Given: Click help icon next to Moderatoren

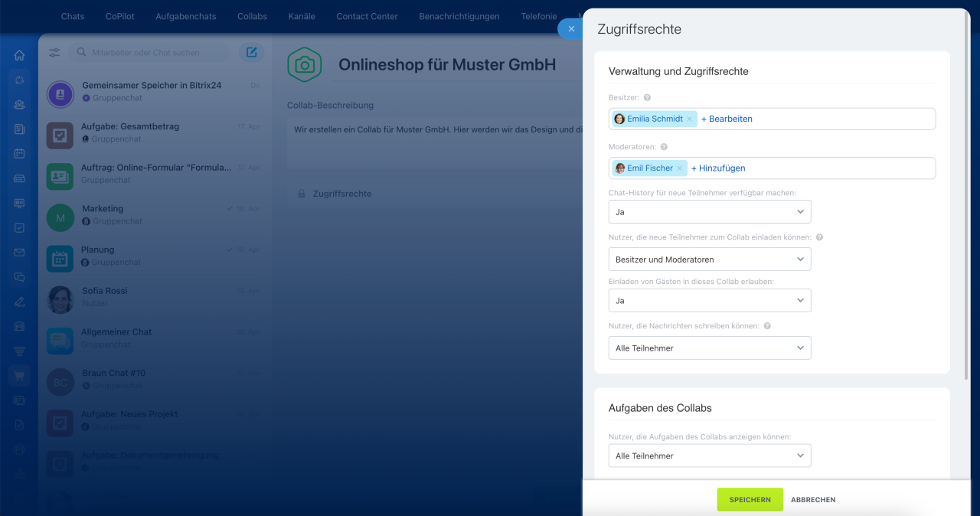Looking at the screenshot, I should (664, 147).
